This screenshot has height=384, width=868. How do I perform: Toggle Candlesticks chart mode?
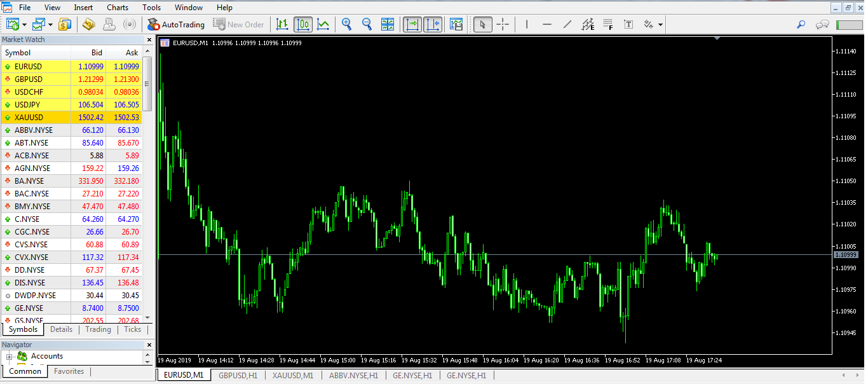[303, 25]
